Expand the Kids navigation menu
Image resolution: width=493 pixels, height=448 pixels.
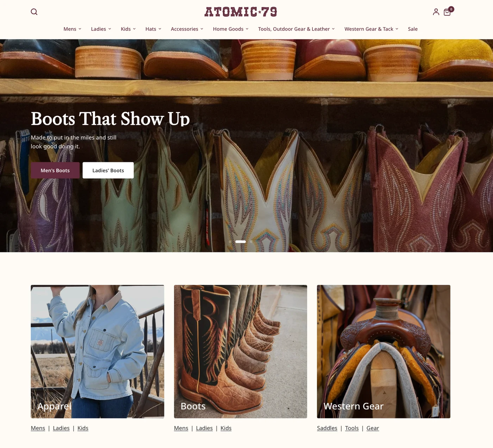pos(128,29)
